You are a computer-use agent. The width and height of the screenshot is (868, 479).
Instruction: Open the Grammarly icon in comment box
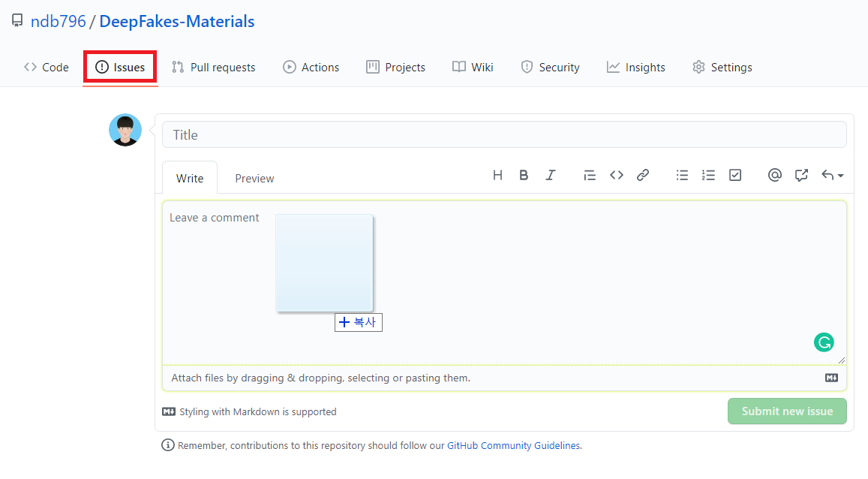(824, 342)
